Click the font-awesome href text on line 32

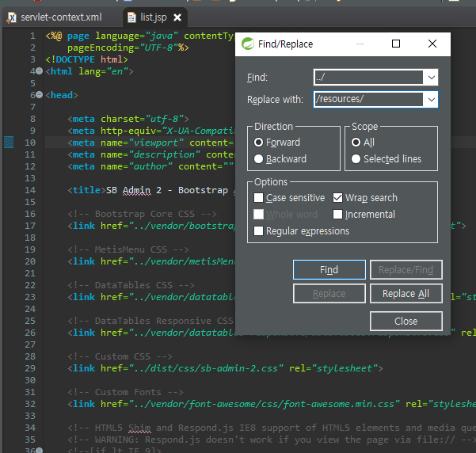pyautogui.click(x=264, y=404)
